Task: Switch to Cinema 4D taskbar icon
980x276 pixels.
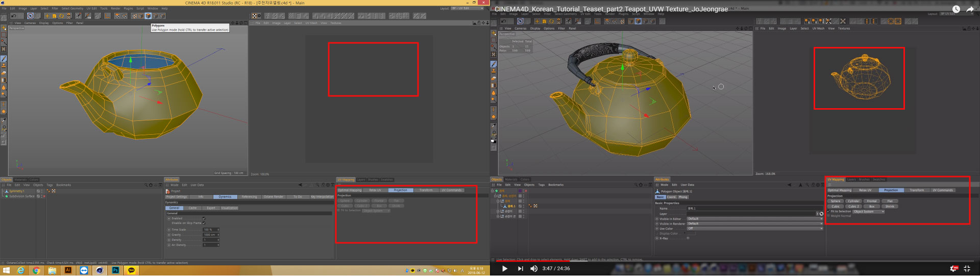Action: (100, 270)
